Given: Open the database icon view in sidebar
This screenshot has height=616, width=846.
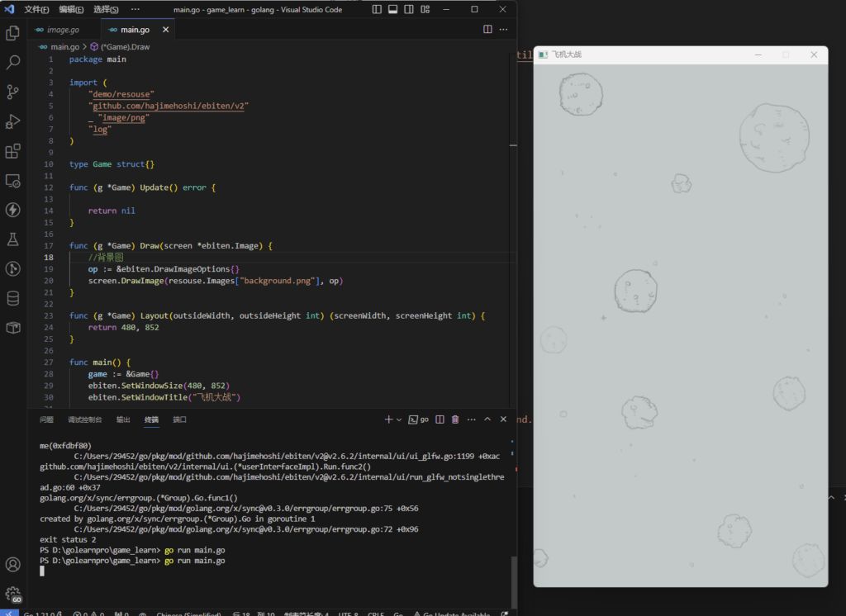Looking at the screenshot, I should [x=13, y=298].
